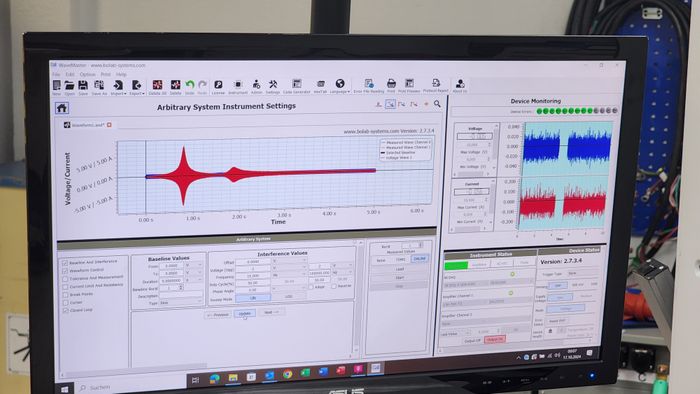The width and height of the screenshot is (700, 394).
Task: Toggle Baseline And Interference checkbox
Action: tap(65, 262)
